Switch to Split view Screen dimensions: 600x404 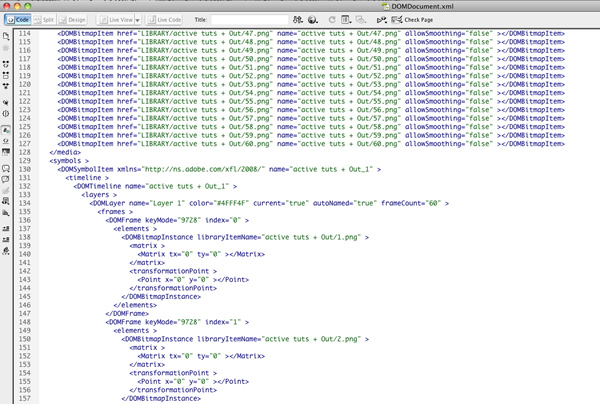click(x=44, y=20)
